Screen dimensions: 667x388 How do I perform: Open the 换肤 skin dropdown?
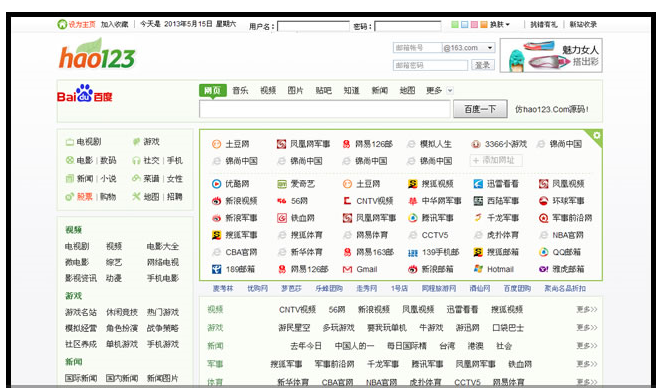(x=500, y=25)
